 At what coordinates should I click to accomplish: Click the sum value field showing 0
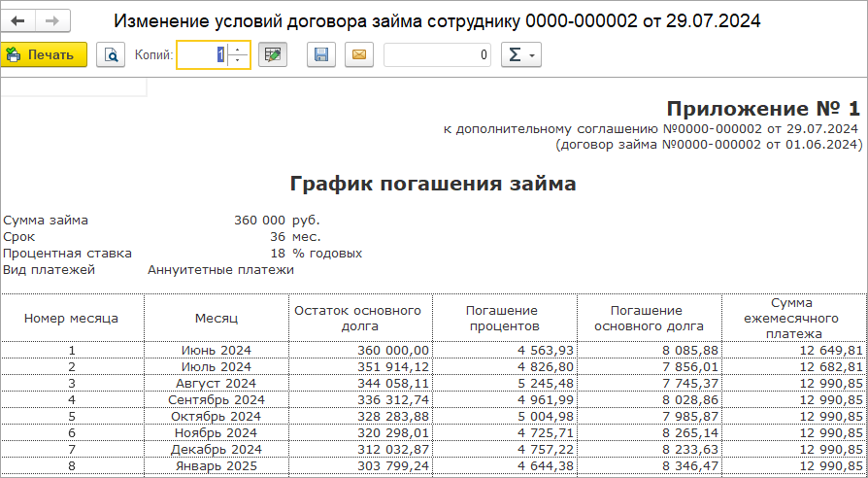tap(437, 54)
